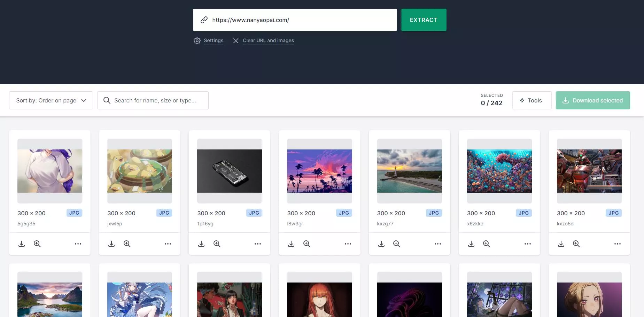
Task: Download the x6zkkd image
Action: (471, 244)
